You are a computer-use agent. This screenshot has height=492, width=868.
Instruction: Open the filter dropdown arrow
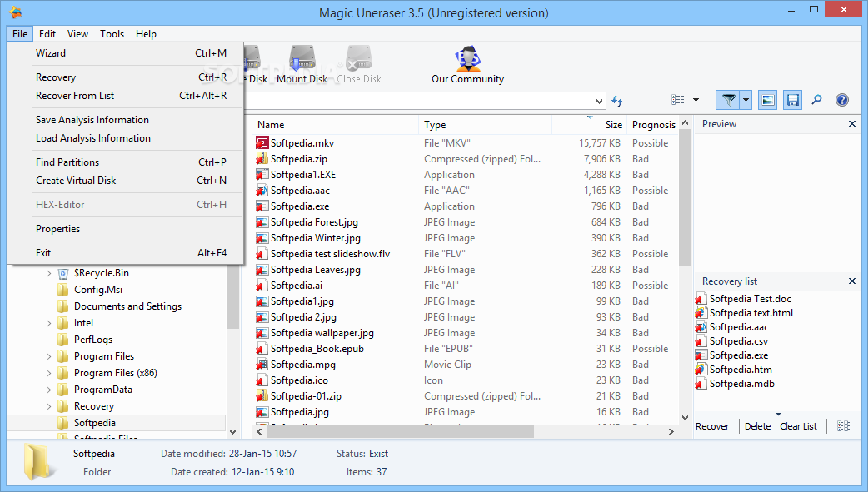pyautogui.click(x=746, y=100)
